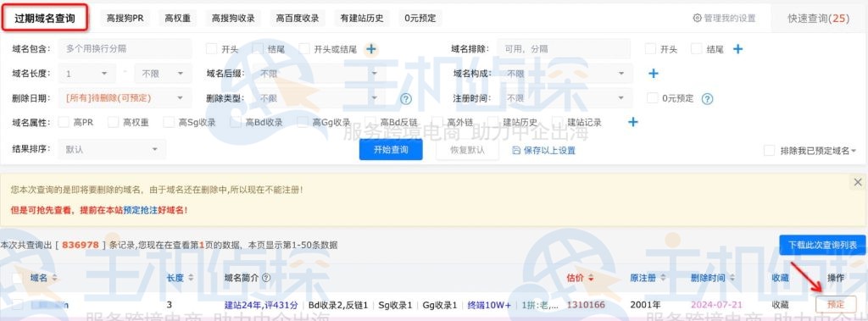Select the 0元预定 tab
Viewport: 868px width, 321px height.
click(420, 19)
